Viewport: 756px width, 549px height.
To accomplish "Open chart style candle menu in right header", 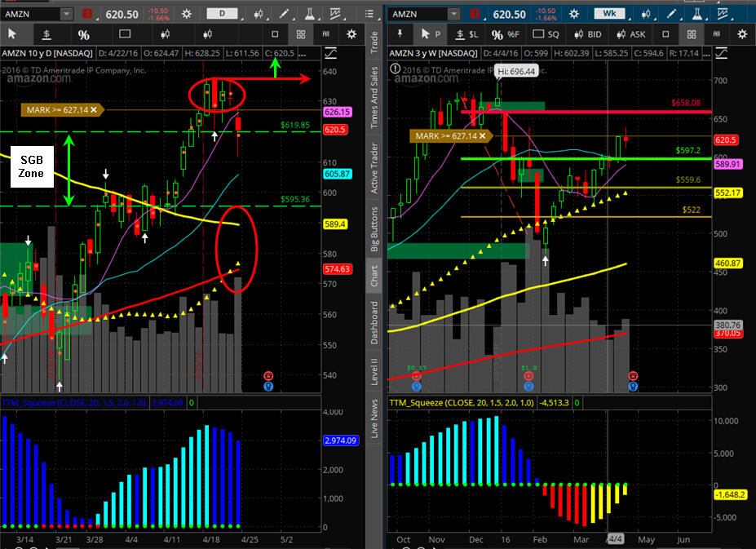I will (x=646, y=14).
